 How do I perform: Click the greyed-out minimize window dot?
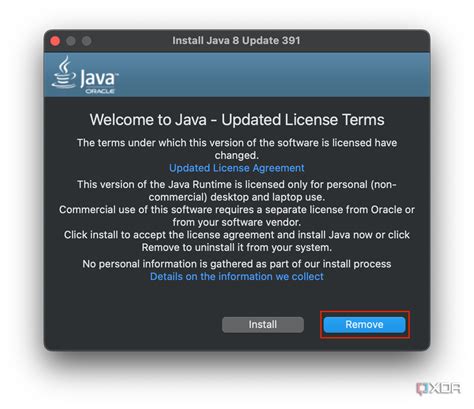coord(71,41)
